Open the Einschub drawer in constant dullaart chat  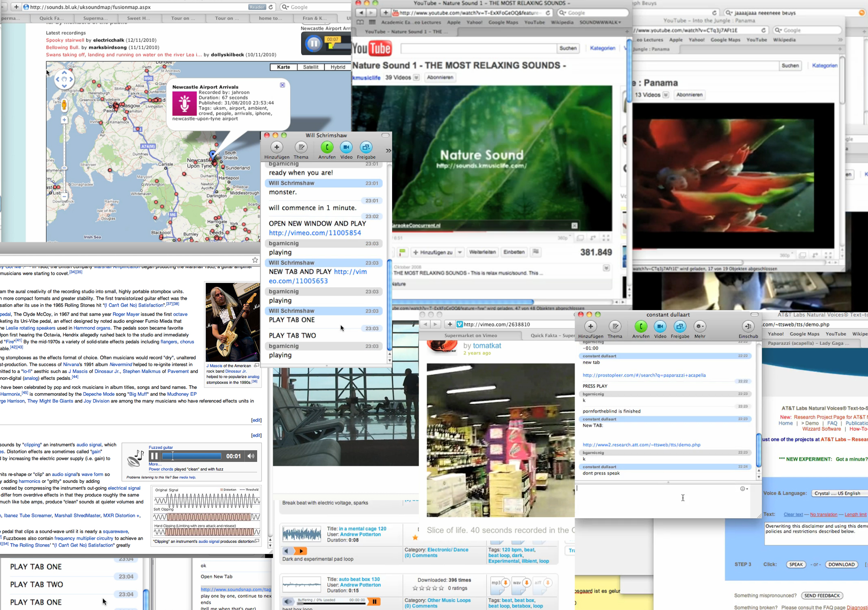pyautogui.click(x=748, y=329)
